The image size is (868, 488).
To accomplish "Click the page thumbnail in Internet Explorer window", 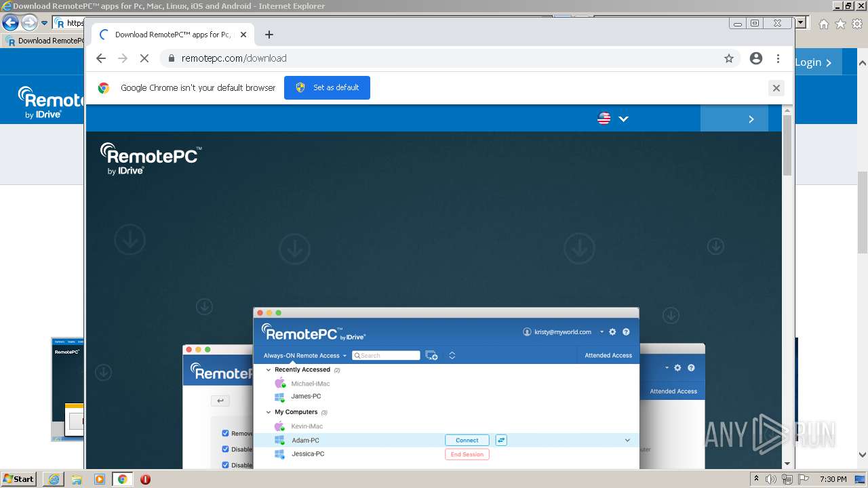I will [67, 389].
